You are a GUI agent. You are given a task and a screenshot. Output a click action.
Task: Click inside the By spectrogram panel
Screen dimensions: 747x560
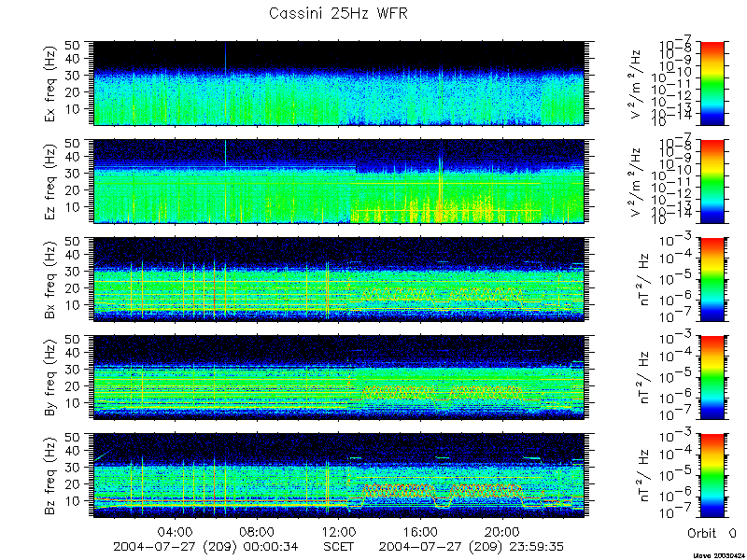[x=339, y=378]
